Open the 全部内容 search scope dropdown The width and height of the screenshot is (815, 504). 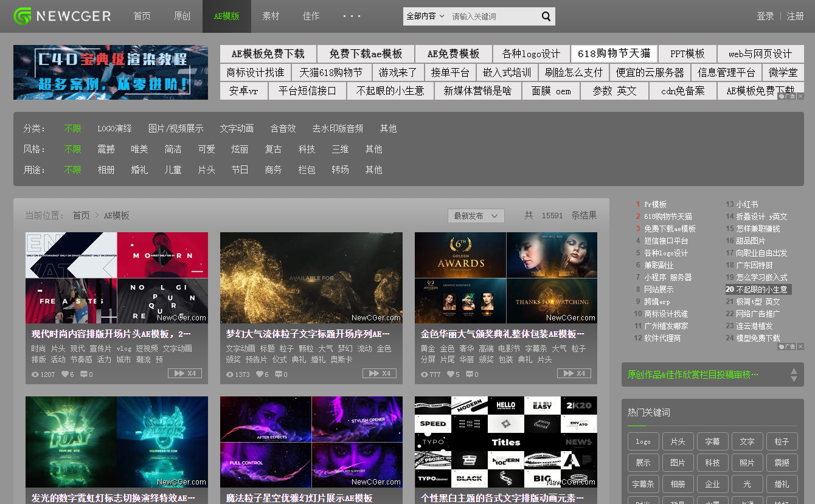tap(425, 16)
